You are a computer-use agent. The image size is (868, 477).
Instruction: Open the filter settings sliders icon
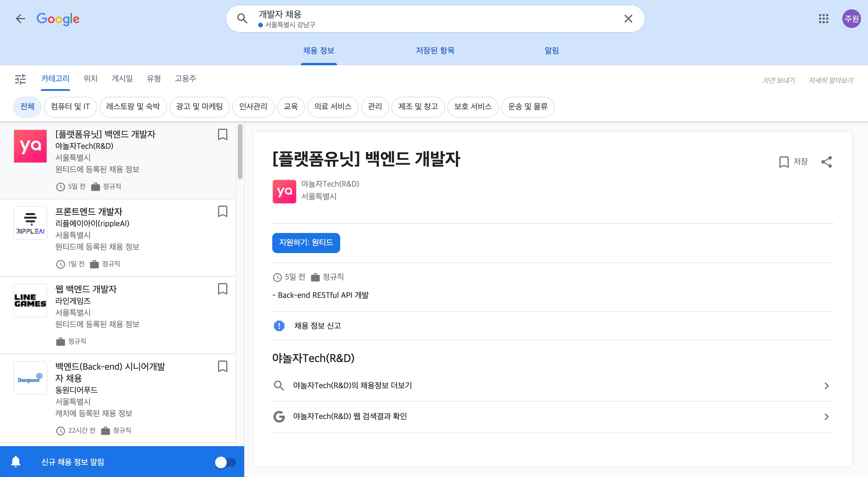pyautogui.click(x=20, y=79)
